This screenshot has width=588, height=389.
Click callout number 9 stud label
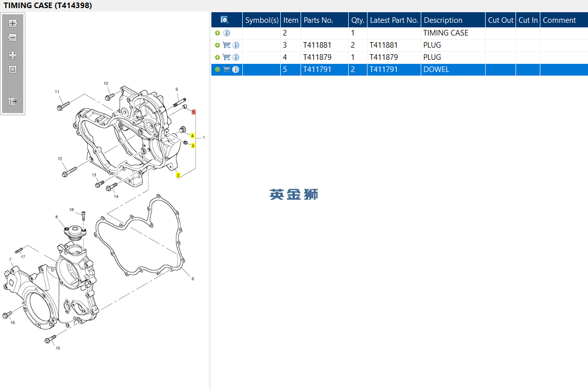176,89
